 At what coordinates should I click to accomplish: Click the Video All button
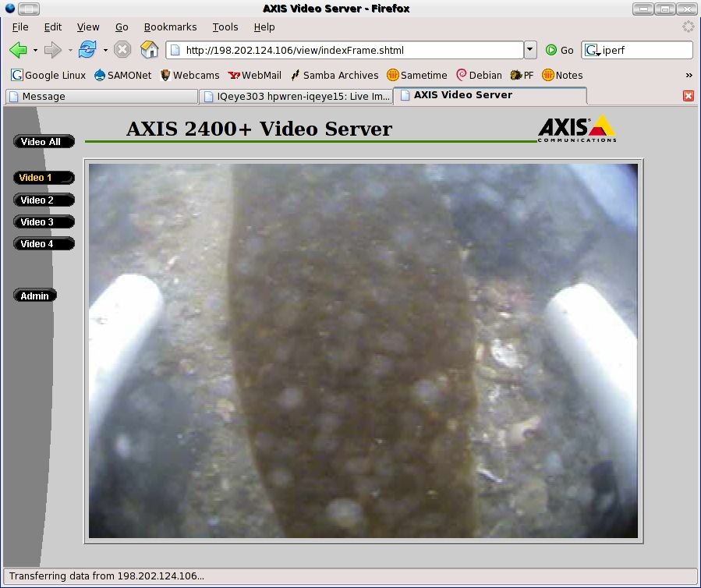click(x=44, y=142)
